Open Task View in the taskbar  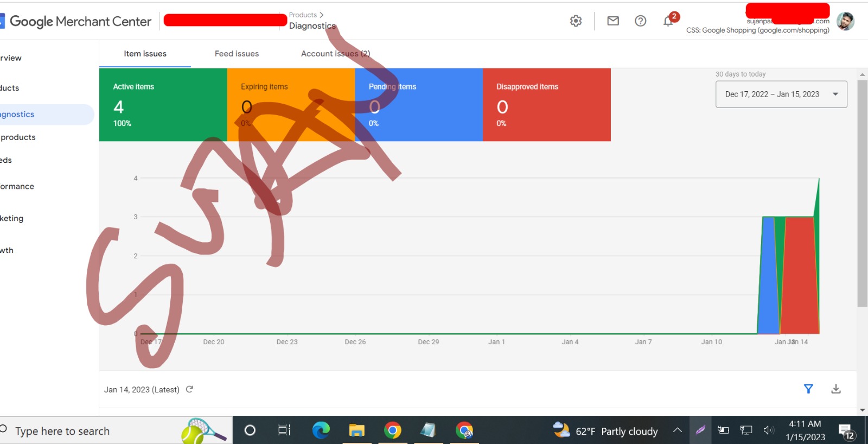tap(284, 430)
